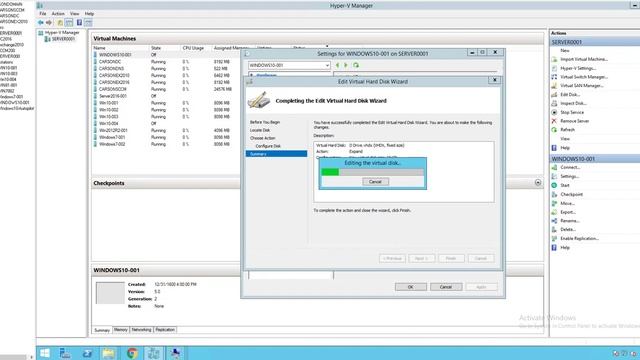Select Windows7-002 in Virtual Machines list
Image resolution: width=640 pixels, height=360 pixels.
coord(112,144)
